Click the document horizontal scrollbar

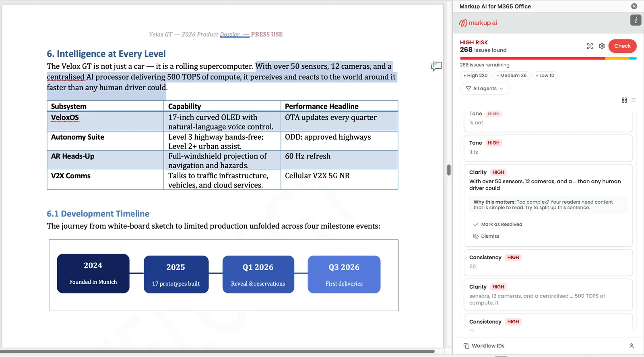point(217,351)
